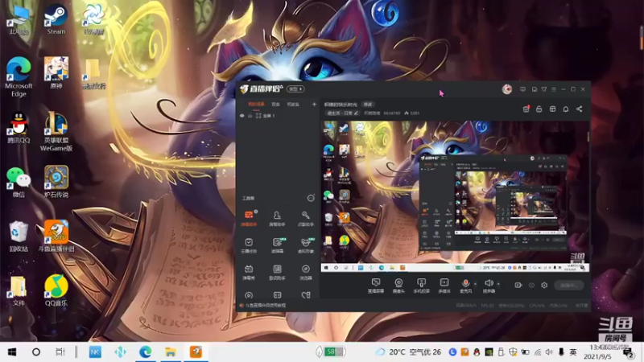Open the 浏览器 compass tool icon
The image size is (644, 362).
coord(306,272)
